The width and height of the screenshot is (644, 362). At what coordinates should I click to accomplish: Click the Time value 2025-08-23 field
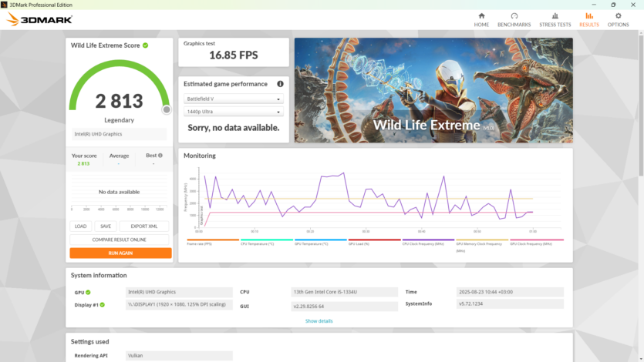tap(510, 292)
